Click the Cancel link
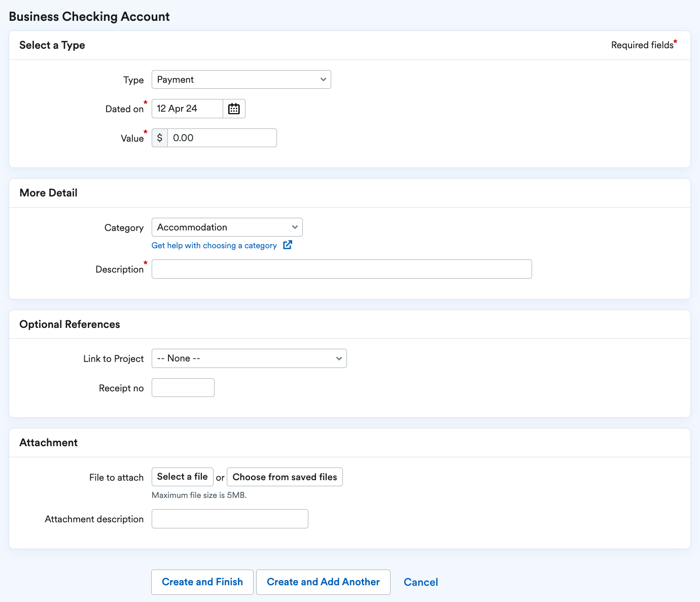The width and height of the screenshot is (700, 602). 421,582
